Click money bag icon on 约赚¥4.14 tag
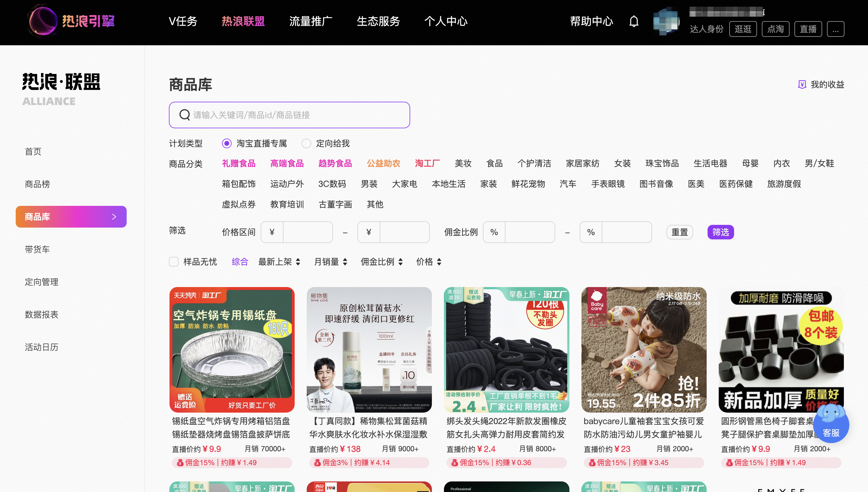 pyautogui.click(x=317, y=463)
